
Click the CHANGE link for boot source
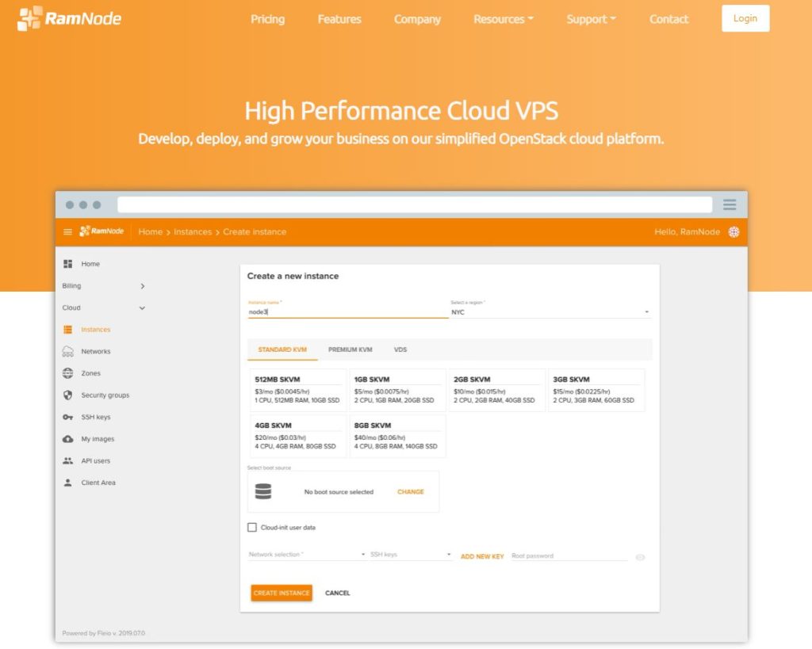[410, 491]
